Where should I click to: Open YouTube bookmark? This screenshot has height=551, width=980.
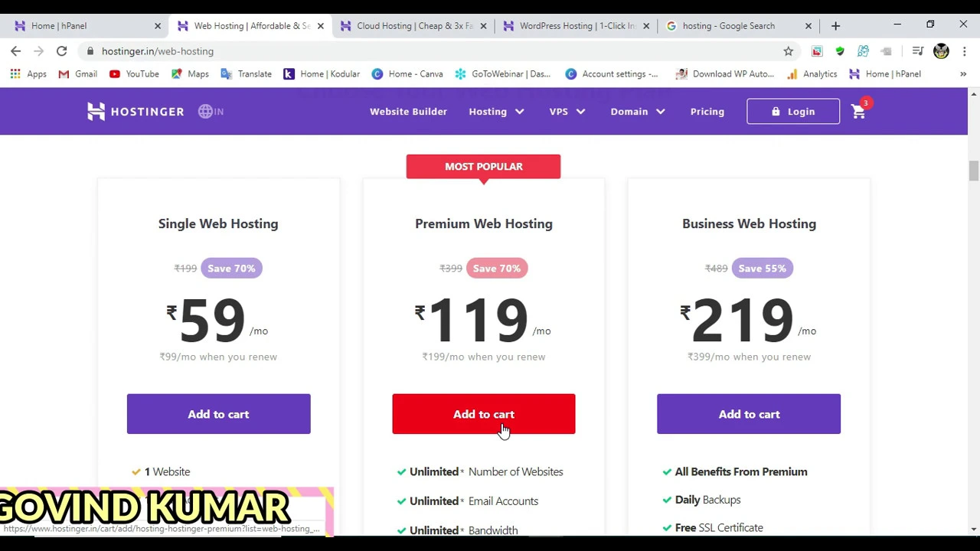(134, 74)
